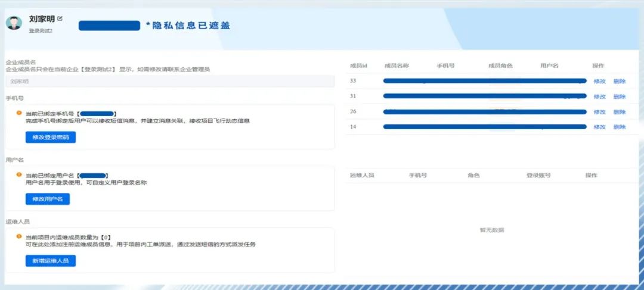
Task: Edit member id 31 via 修改
Action: 599,96
